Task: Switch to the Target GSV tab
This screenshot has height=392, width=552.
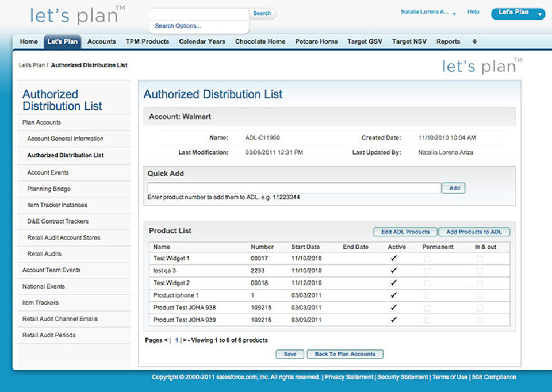Action: [x=365, y=41]
